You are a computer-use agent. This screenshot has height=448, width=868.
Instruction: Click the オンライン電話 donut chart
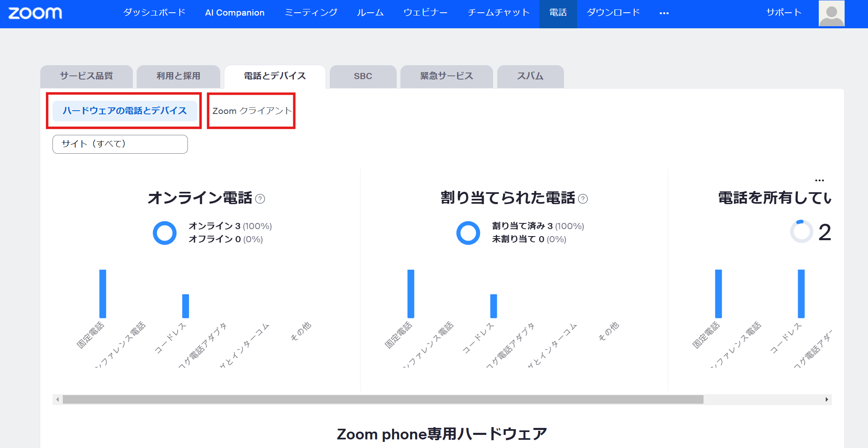click(x=164, y=233)
